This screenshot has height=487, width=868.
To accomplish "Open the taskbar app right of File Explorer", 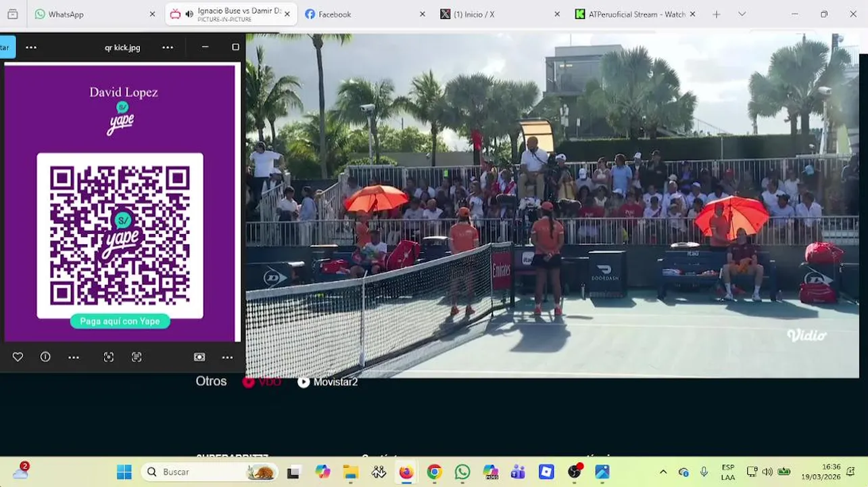I will click(379, 472).
